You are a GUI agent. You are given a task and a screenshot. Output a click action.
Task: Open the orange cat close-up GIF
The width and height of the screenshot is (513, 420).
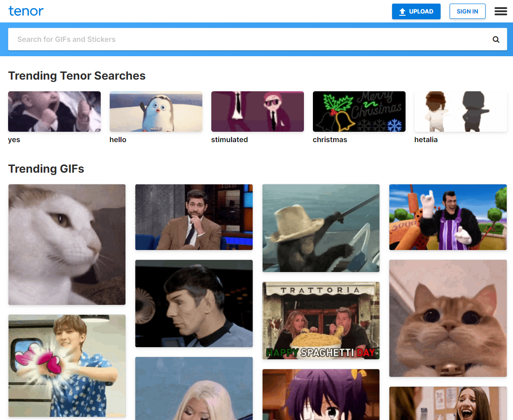448,318
